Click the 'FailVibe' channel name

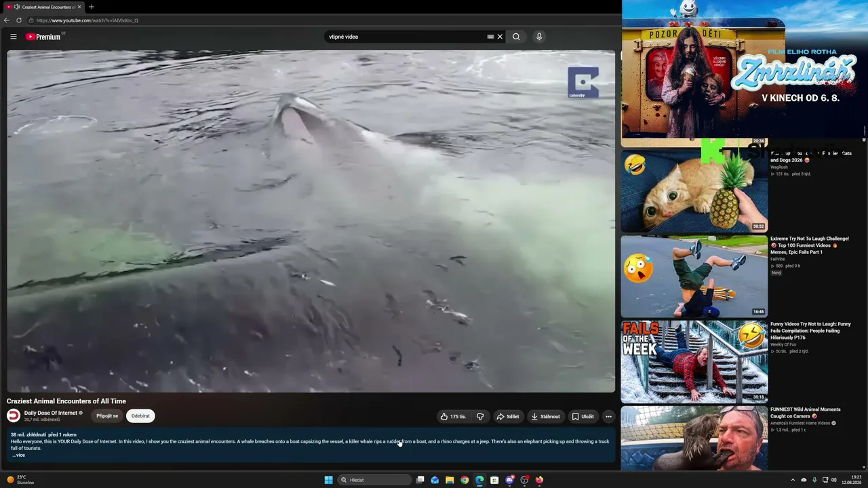[778, 259]
